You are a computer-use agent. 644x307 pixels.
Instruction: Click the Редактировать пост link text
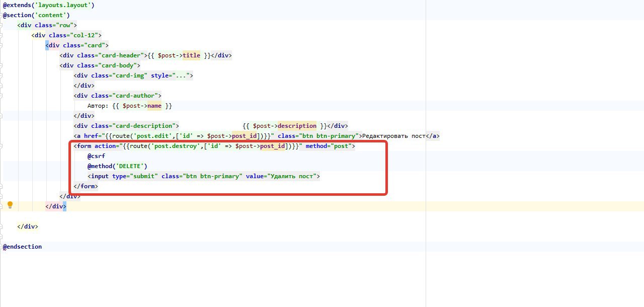[394, 136]
